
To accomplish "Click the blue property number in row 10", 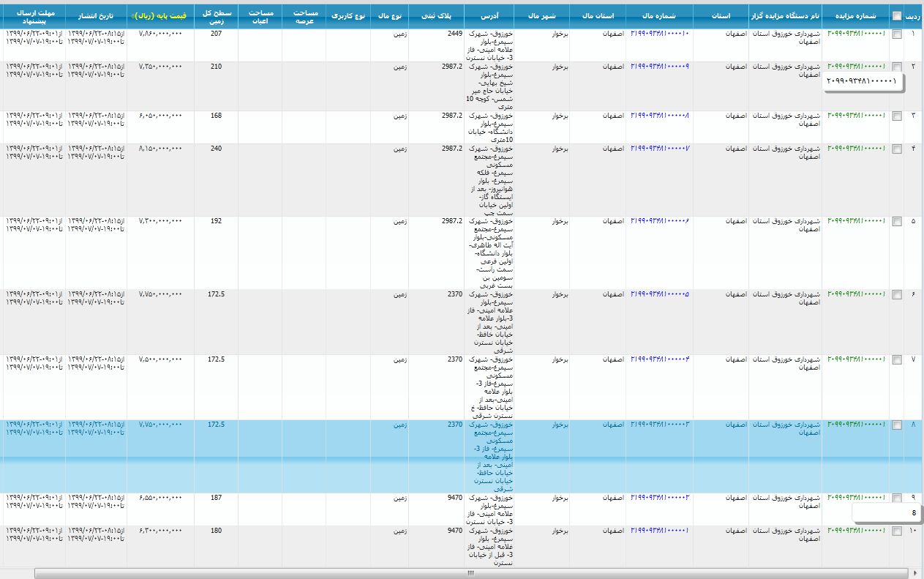I will point(659,530).
